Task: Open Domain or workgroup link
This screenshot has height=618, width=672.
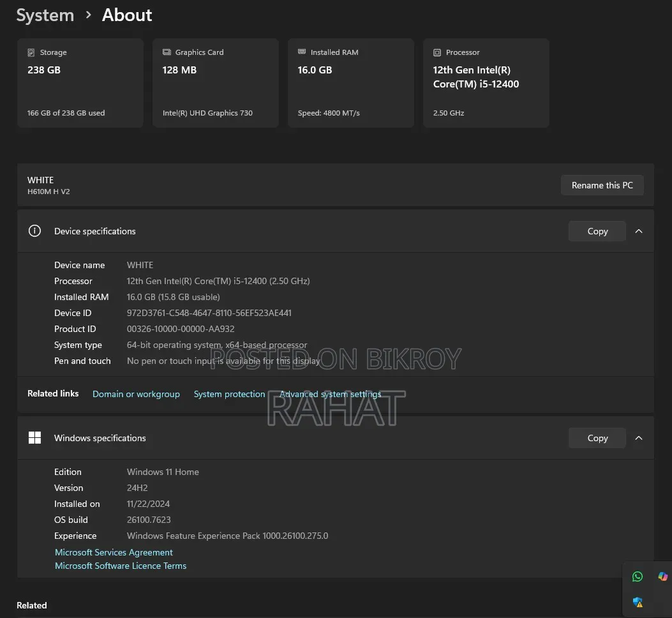Action: [136, 394]
